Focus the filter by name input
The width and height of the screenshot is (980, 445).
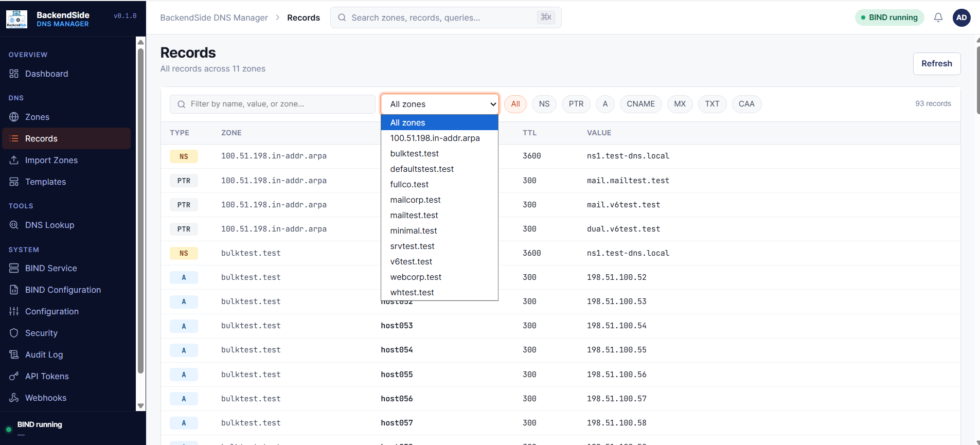point(273,104)
